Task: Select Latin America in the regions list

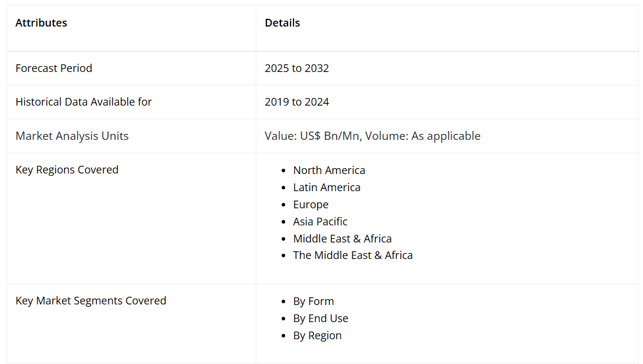Action: (x=327, y=188)
